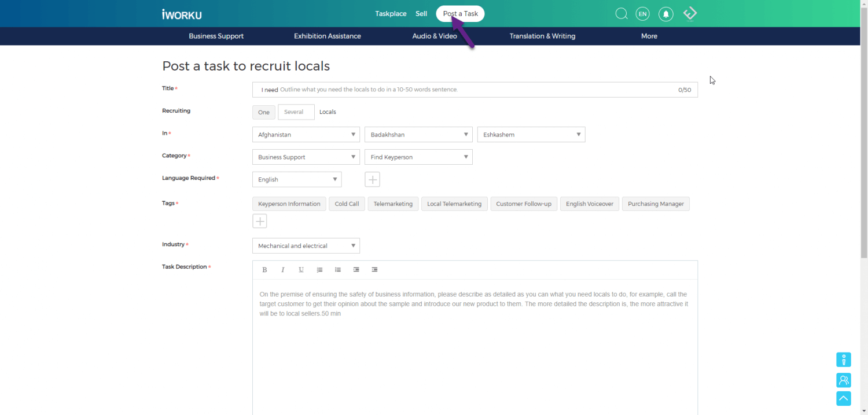Image resolution: width=868 pixels, height=415 pixels.
Task: Open the Industry dropdown showing Mechanical and electrical
Action: (x=306, y=246)
